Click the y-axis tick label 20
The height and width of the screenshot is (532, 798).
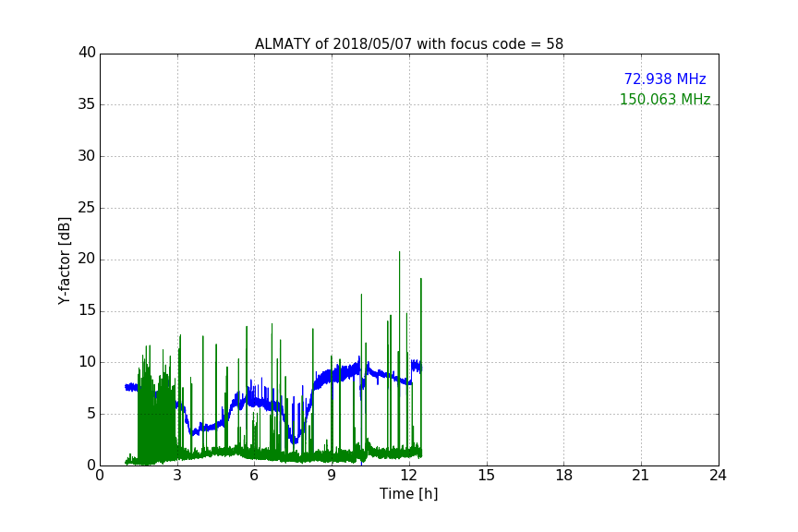pos(87,260)
